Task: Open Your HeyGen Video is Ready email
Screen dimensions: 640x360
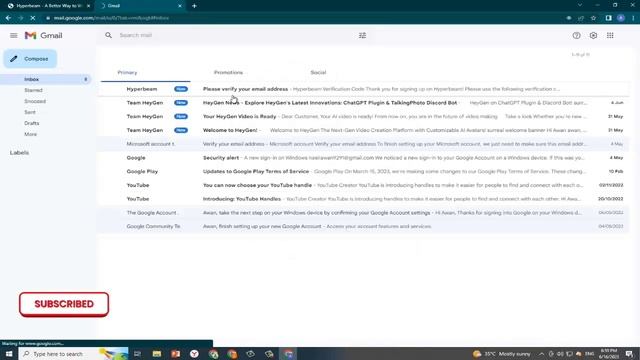Action: click(x=363, y=117)
